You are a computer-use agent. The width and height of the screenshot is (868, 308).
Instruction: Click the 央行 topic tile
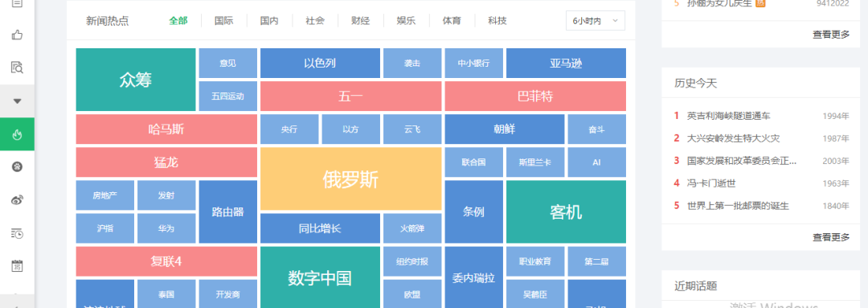pos(289,129)
